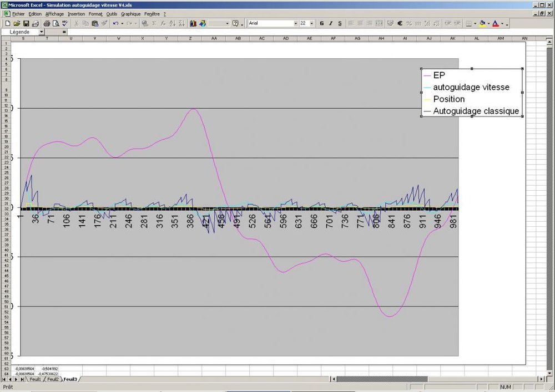This screenshot has width=555, height=392.
Task: Click the Copy icon in toolbar
Action: click(85, 23)
